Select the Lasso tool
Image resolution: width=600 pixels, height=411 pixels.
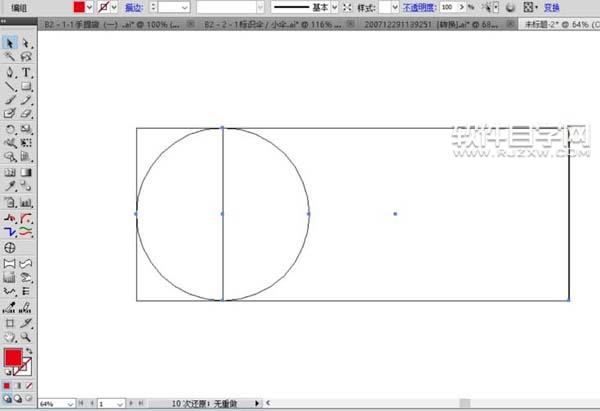tap(26, 57)
